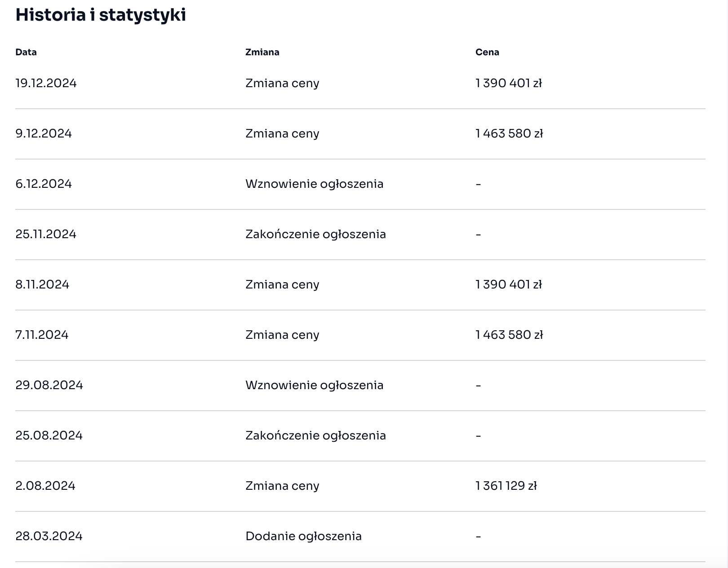Click "Wznowienie ogłoszenia" in the 29.08.2024 row
Screen dimensions: 728x568
coord(314,385)
